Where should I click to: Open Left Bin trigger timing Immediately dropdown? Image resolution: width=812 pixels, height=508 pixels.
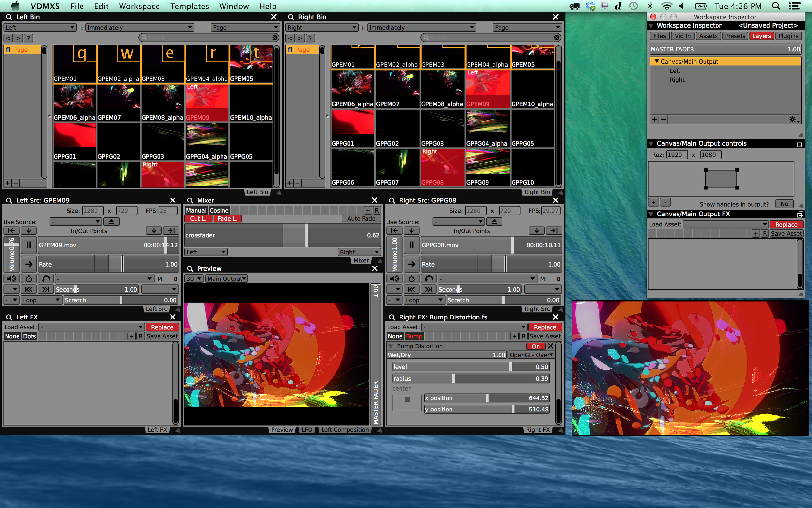point(140,27)
